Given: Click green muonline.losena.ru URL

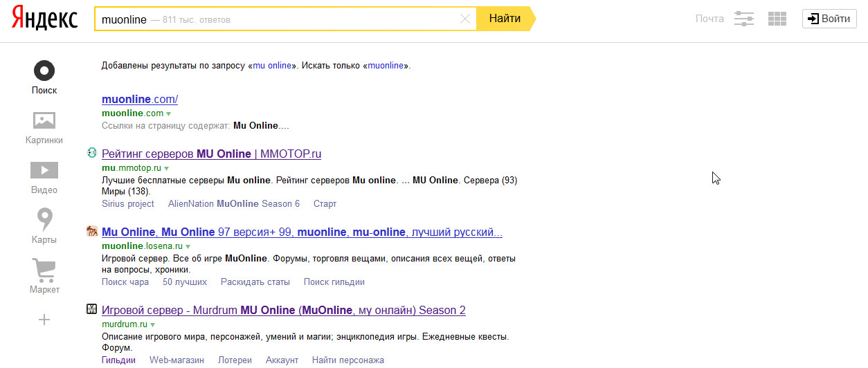Looking at the screenshot, I should pos(142,246).
